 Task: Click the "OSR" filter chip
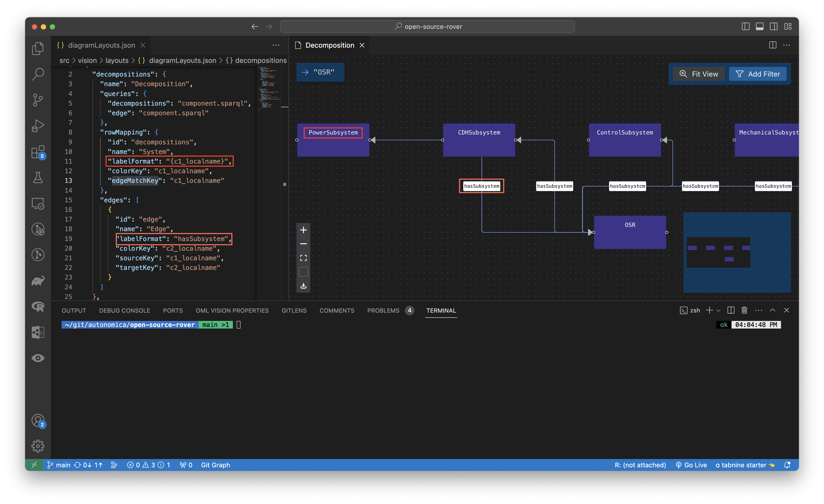click(x=320, y=72)
